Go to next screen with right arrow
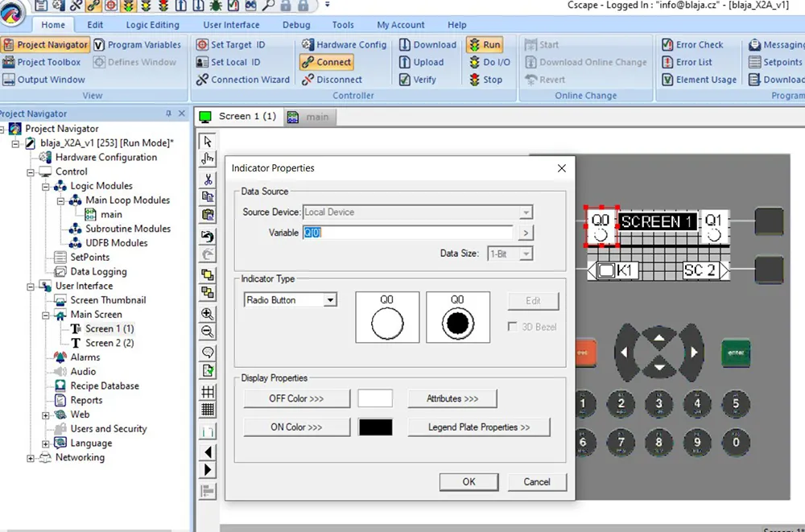 (208, 470)
